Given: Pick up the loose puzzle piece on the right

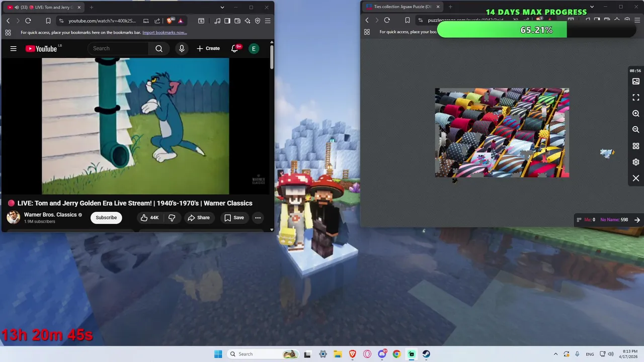Looking at the screenshot, I should [x=607, y=153].
